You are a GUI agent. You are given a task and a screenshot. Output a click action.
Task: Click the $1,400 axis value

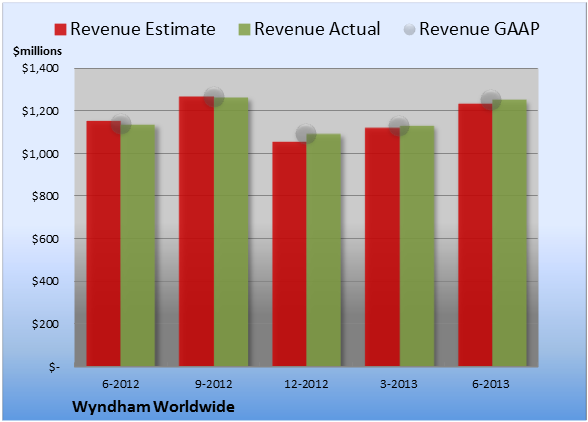point(40,68)
